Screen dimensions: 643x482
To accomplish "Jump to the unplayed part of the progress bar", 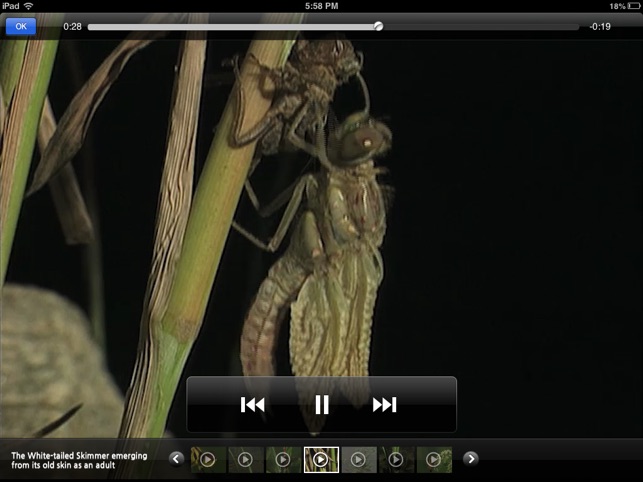I will [481, 27].
